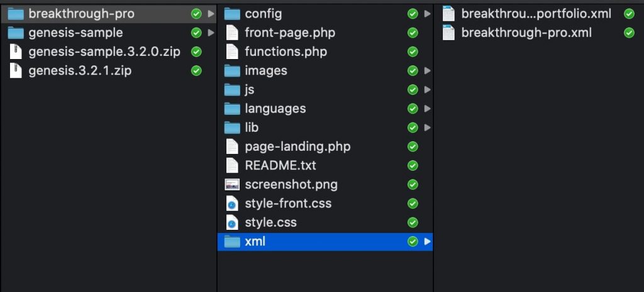
Task: Select the js folder name
Action: coord(249,90)
